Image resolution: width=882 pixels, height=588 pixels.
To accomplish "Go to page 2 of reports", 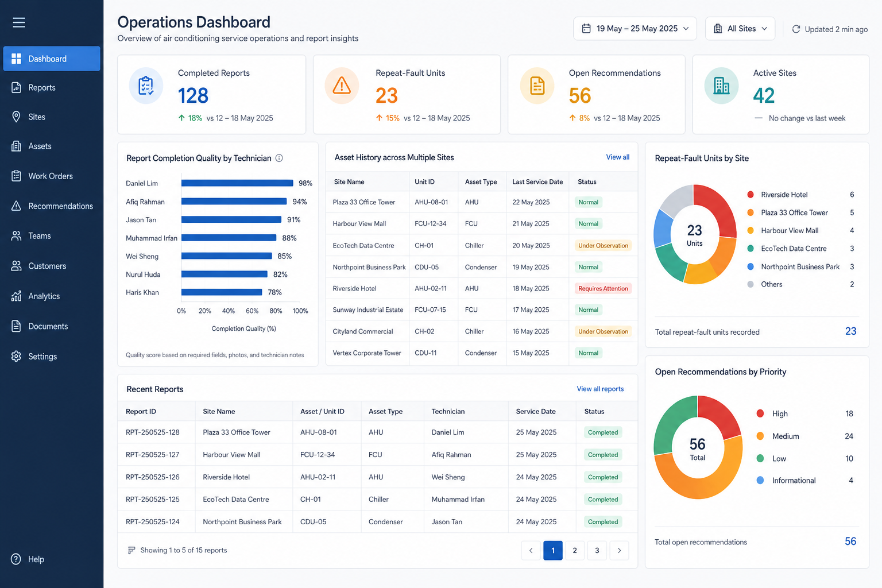I will (x=575, y=550).
